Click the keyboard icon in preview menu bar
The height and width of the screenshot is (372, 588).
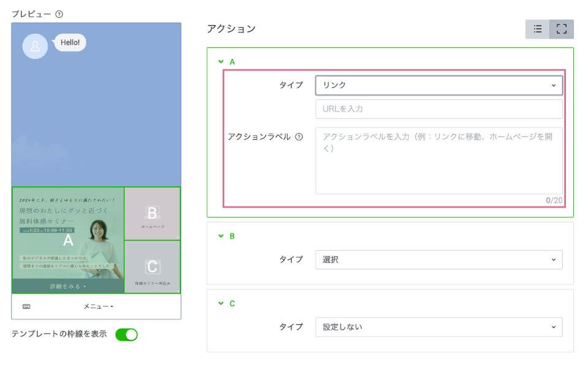click(x=26, y=306)
